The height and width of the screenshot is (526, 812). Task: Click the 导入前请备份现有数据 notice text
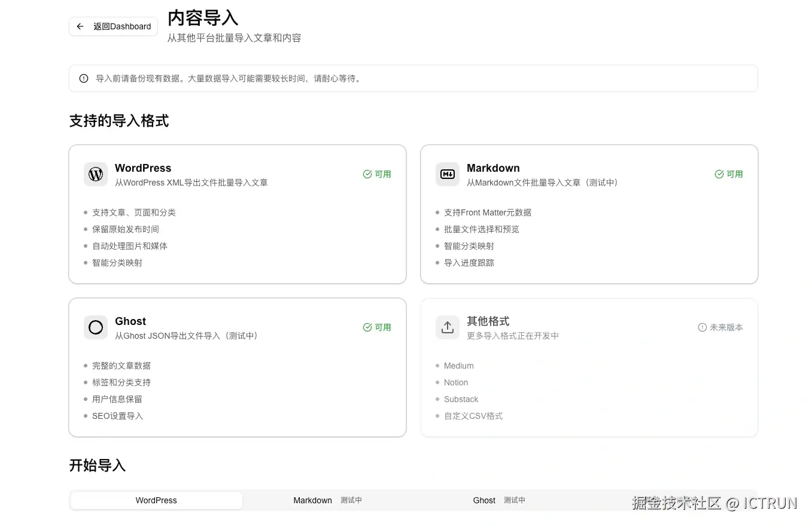click(229, 78)
